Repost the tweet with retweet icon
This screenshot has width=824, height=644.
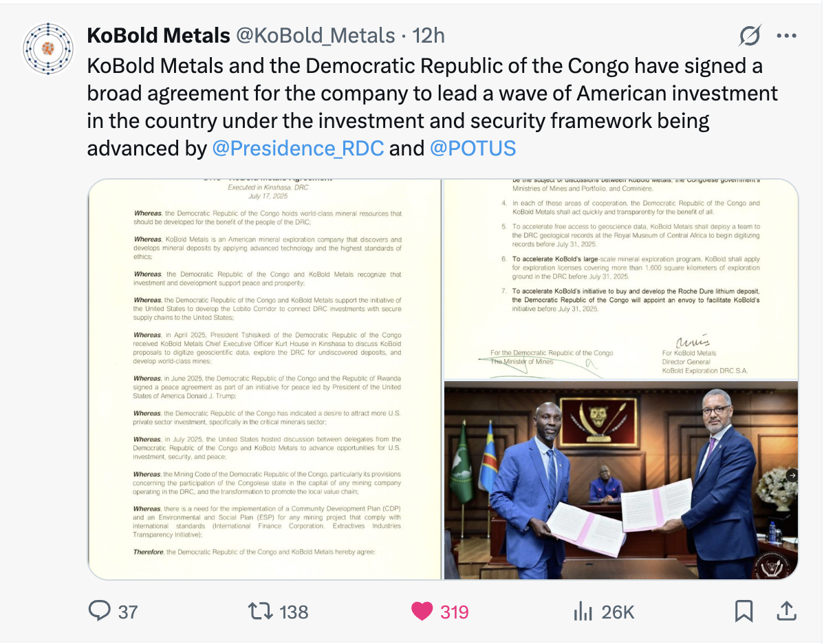pyautogui.click(x=260, y=612)
